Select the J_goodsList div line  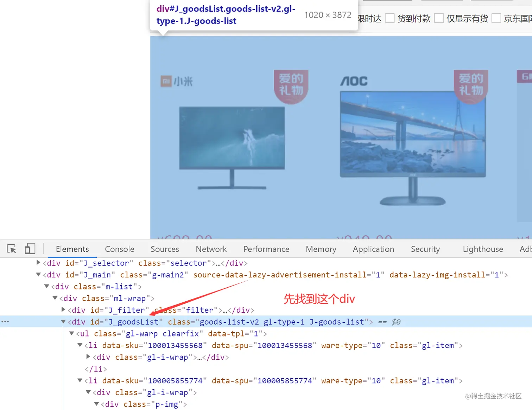pos(266,322)
